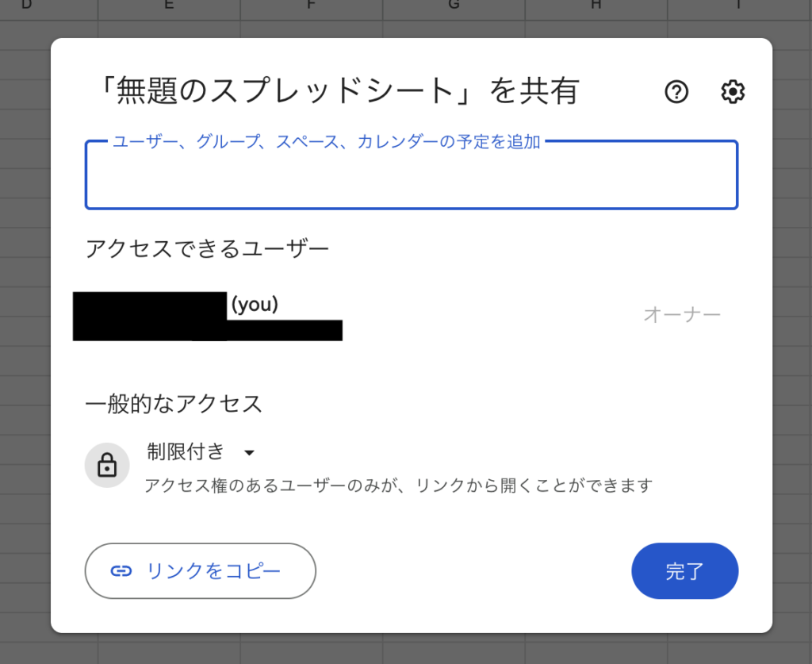Copy the link with リンクをコピー button
Image resolution: width=812 pixels, height=664 pixels.
tap(201, 570)
